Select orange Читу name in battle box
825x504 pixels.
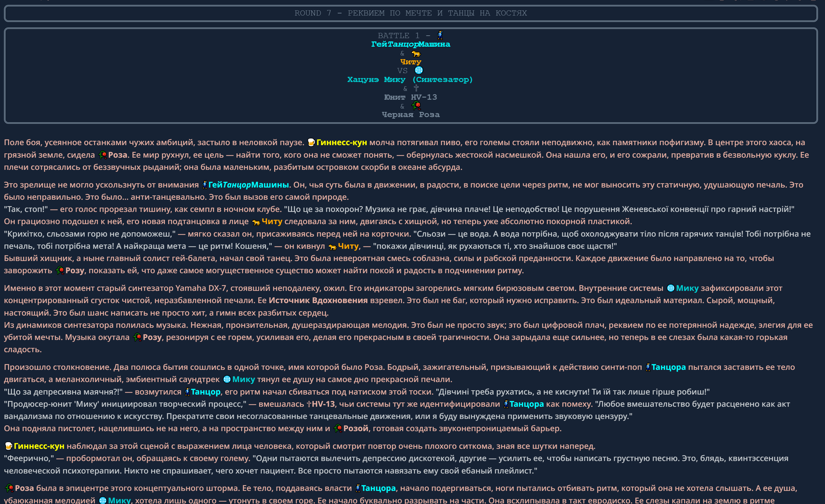411,62
